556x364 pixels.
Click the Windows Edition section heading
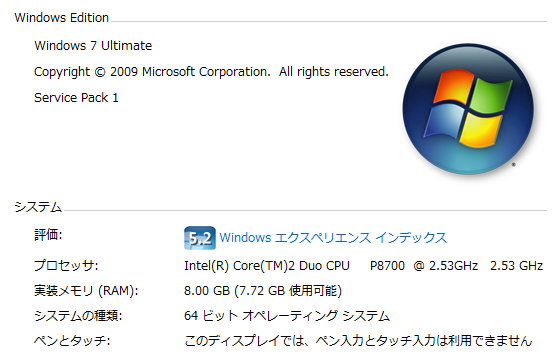(61, 17)
